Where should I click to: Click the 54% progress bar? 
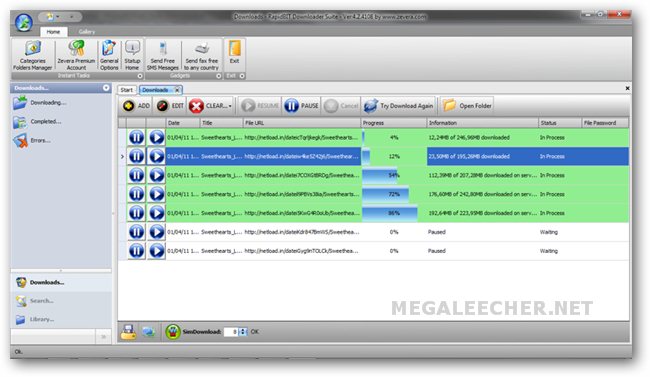(379, 175)
